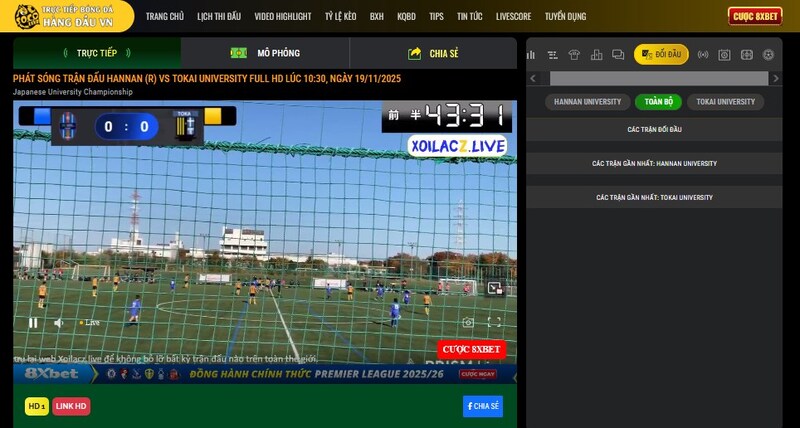Expand the Các Trận Đối Đầu section
This screenshot has width=800, height=428.
point(654,130)
